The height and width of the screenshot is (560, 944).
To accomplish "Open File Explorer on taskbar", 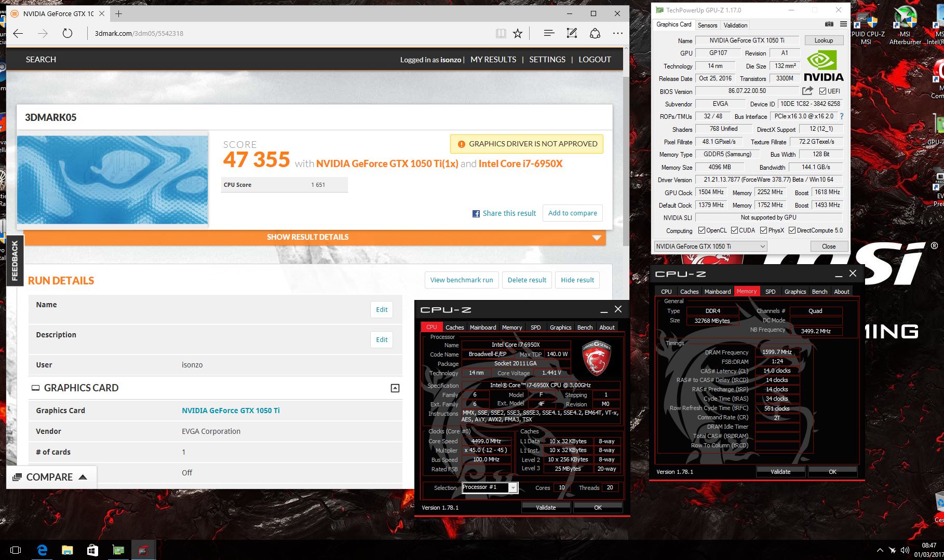I will 68,550.
